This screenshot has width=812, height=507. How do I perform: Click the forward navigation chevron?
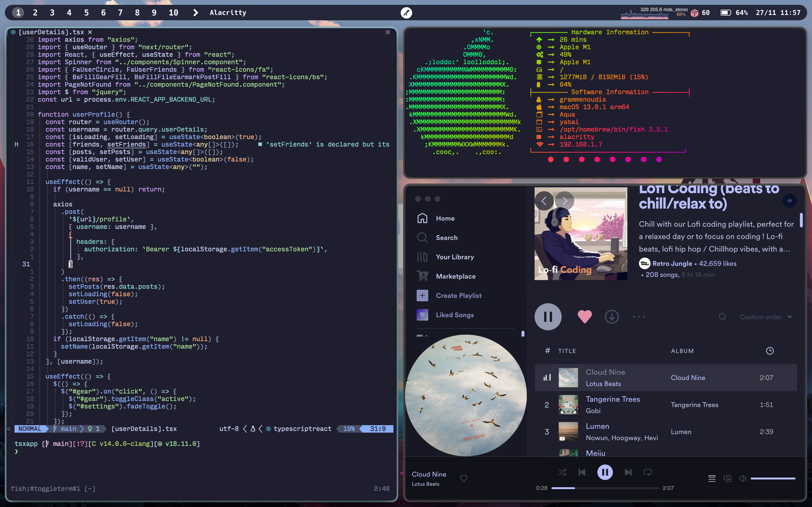point(565,201)
